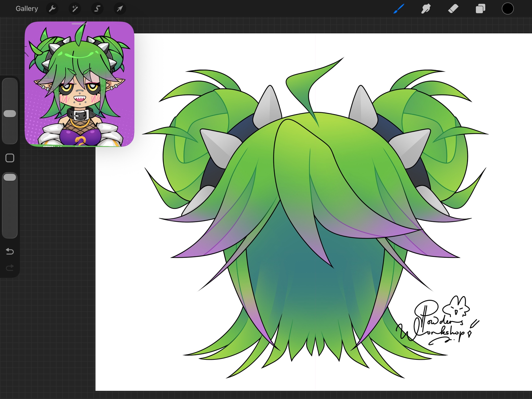Viewport: 532px width, 399px height.
Task: Select the Paint brush tool
Action: click(x=399, y=9)
